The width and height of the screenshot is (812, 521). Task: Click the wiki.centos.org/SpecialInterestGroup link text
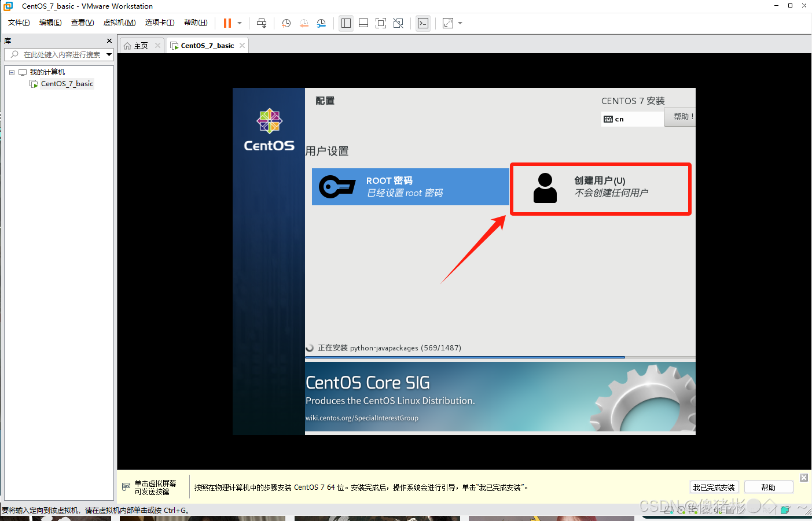(362, 418)
